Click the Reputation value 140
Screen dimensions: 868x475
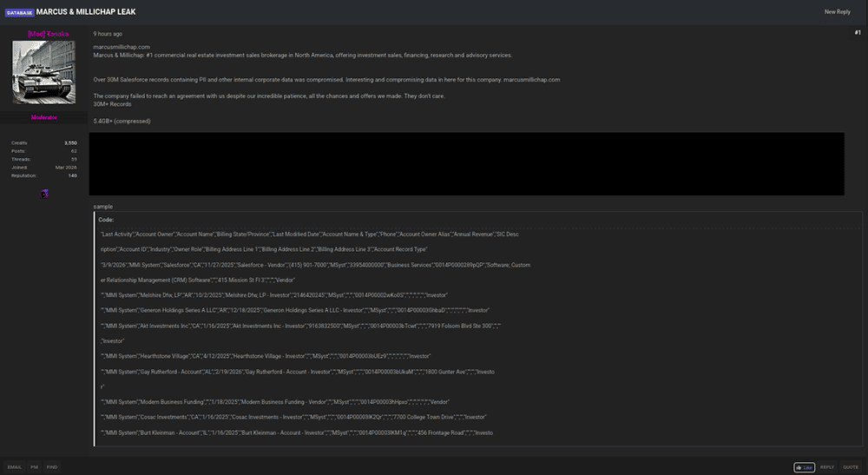[x=73, y=175]
